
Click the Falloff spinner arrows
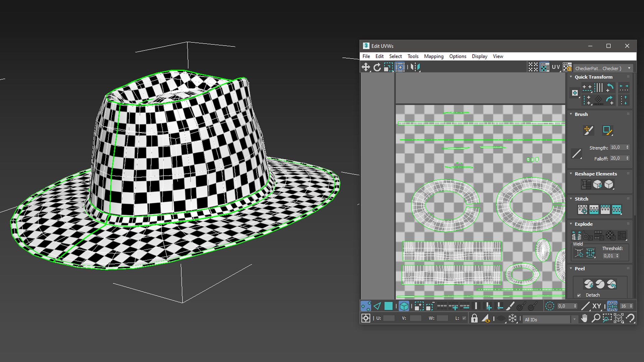click(627, 158)
